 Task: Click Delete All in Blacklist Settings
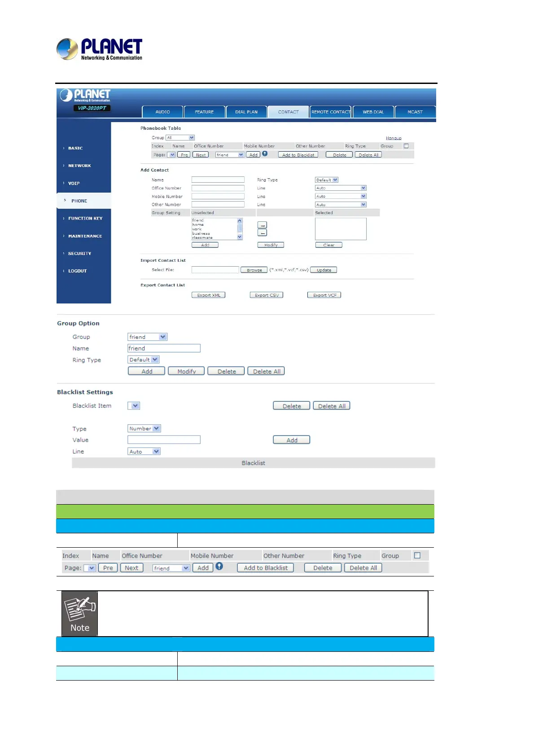[x=332, y=406]
